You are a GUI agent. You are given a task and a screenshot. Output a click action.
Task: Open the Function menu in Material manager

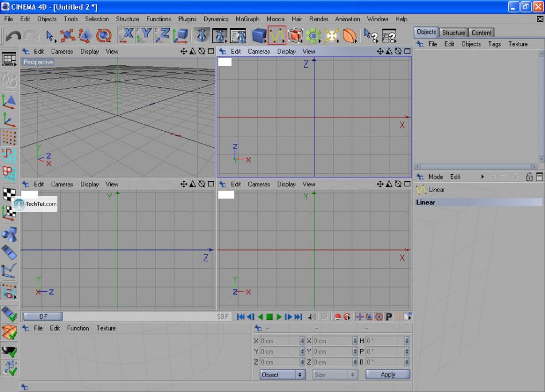coord(78,328)
